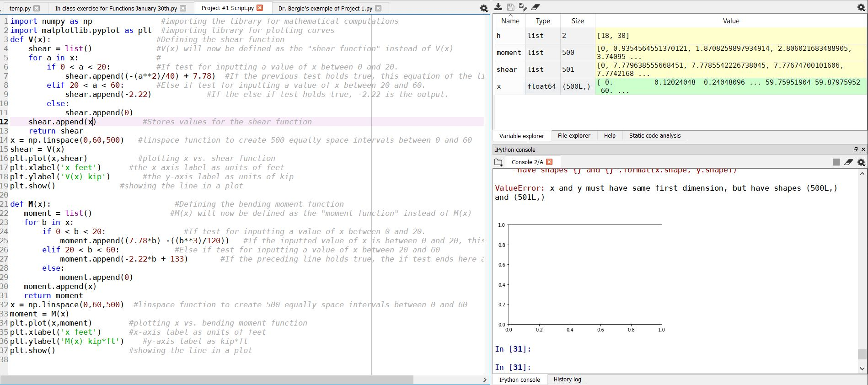Close the Console 2/A tab

(549, 162)
